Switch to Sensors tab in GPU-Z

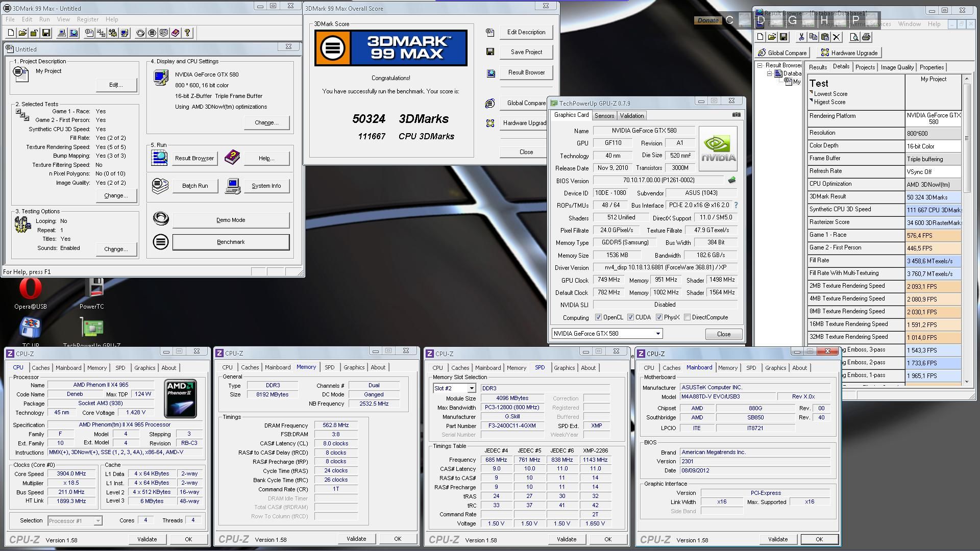point(604,116)
